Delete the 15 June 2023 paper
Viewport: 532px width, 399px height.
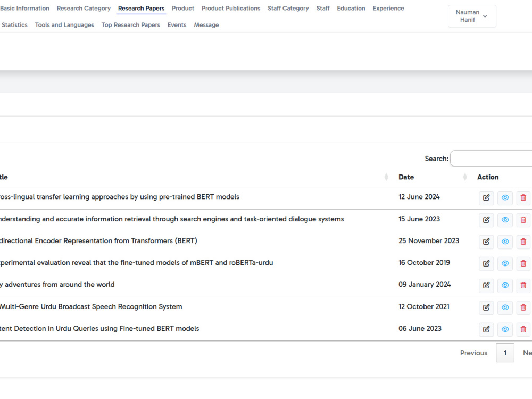click(523, 220)
